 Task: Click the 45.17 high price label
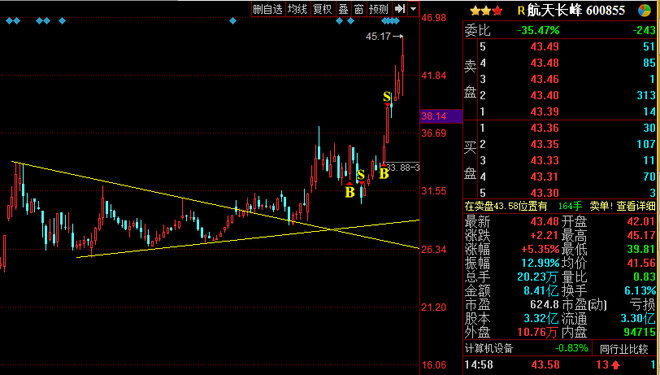[378, 37]
